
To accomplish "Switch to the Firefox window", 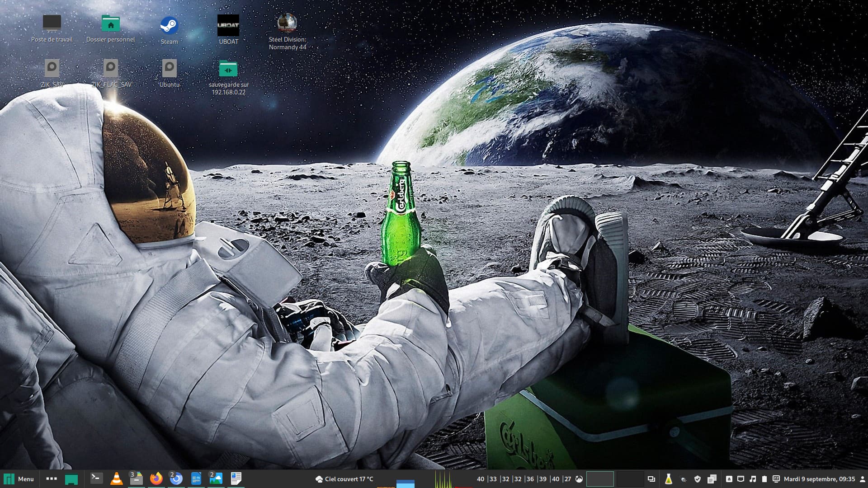I will tap(156, 479).
